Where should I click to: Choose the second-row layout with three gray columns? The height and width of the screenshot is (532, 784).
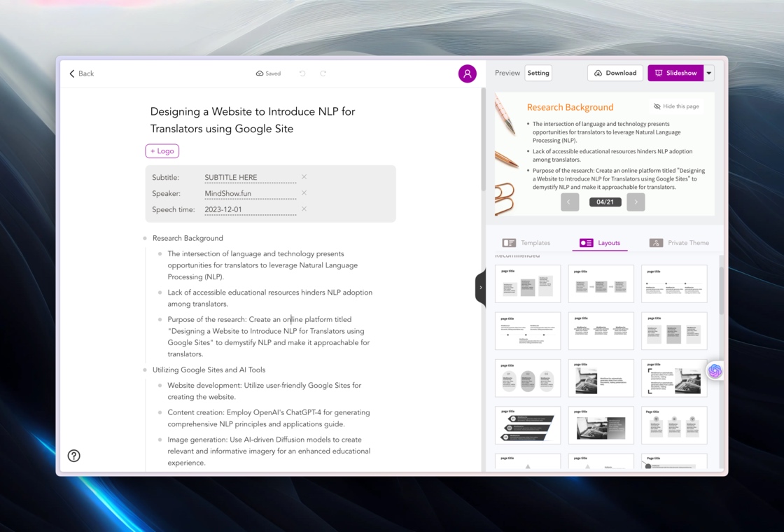pos(674,331)
